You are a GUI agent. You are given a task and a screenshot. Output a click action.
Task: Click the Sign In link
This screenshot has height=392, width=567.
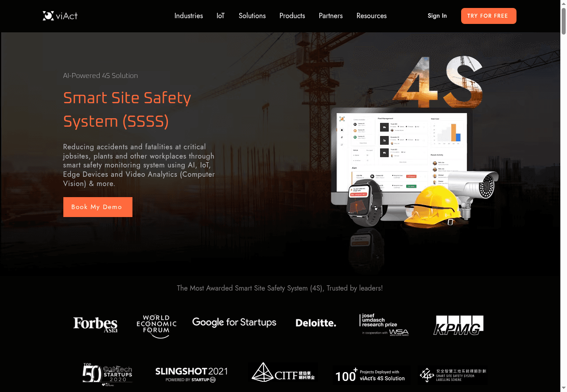click(437, 16)
